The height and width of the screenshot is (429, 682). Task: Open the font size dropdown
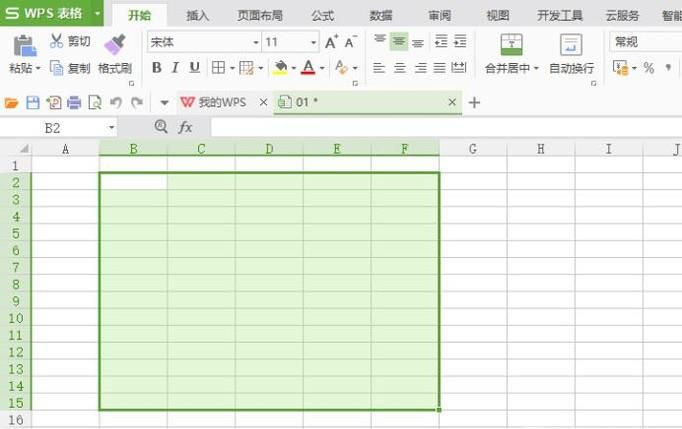click(x=314, y=42)
